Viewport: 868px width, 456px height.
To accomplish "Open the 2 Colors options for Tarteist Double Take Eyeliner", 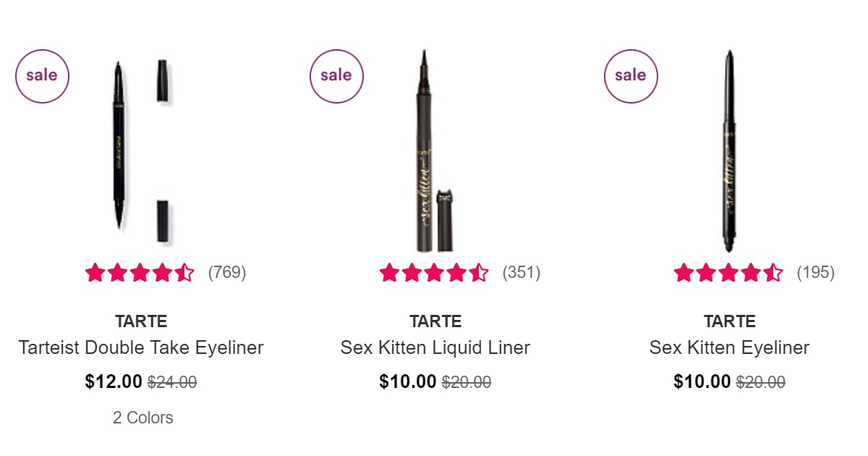I will pos(142,418).
